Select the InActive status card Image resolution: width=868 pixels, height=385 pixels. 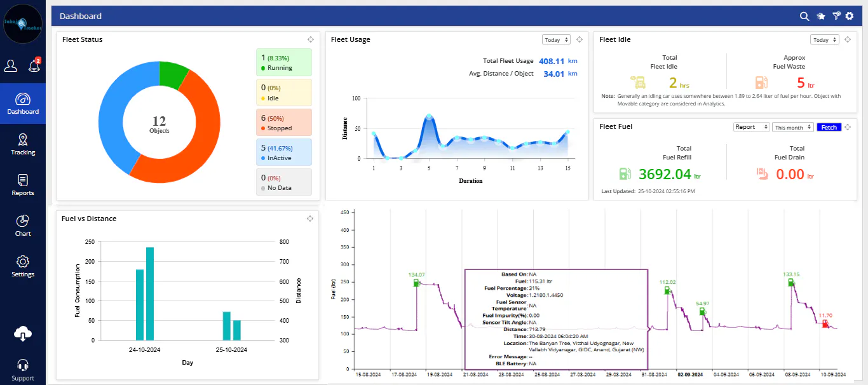[x=284, y=152]
